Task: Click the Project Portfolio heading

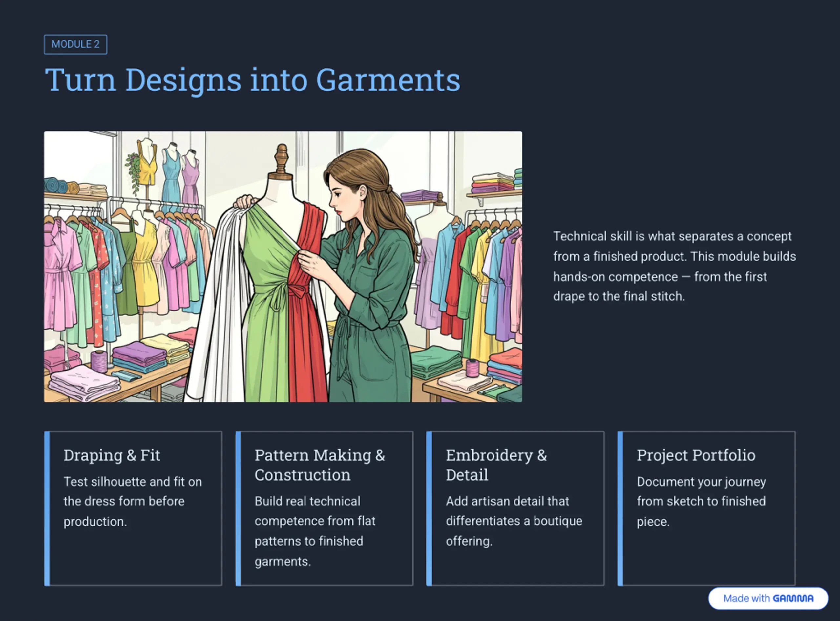Action: (x=696, y=455)
